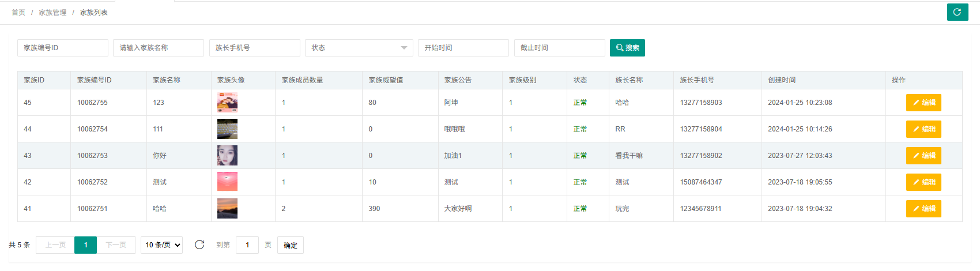Click 编辑 for family ID 41

(x=924, y=209)
